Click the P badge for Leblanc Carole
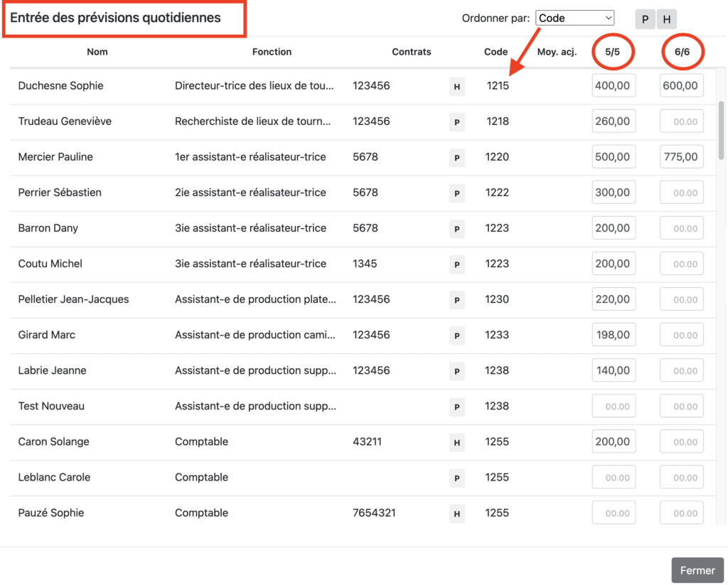 (x=456, y=478)
